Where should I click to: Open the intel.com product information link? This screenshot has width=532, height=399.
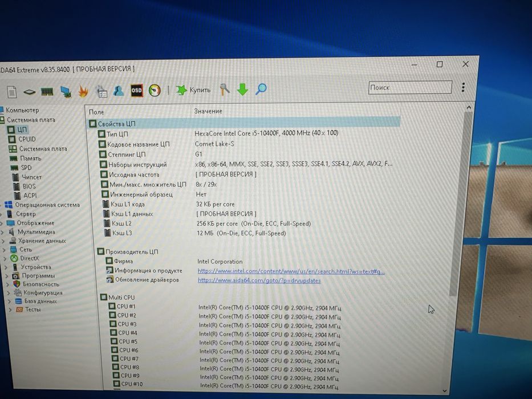coord(291,271)
